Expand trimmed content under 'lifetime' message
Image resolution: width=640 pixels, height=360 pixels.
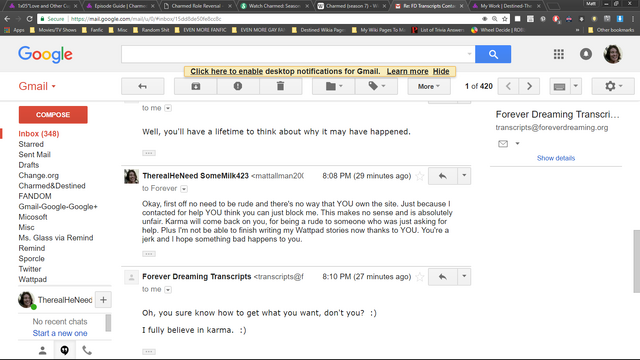pyautogui.click(x=149, y=153)
